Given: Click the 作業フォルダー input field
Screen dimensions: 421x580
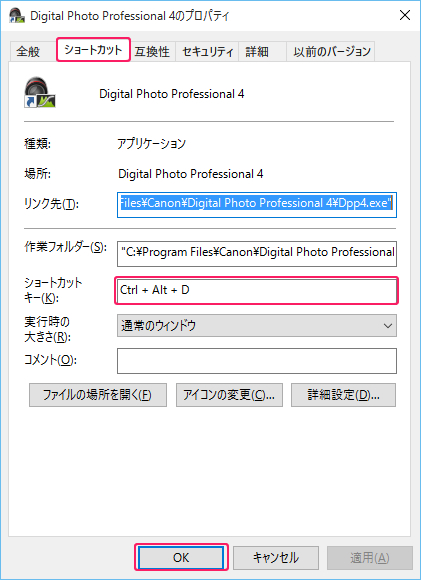Looking at the screenshot, I should 257,253.
